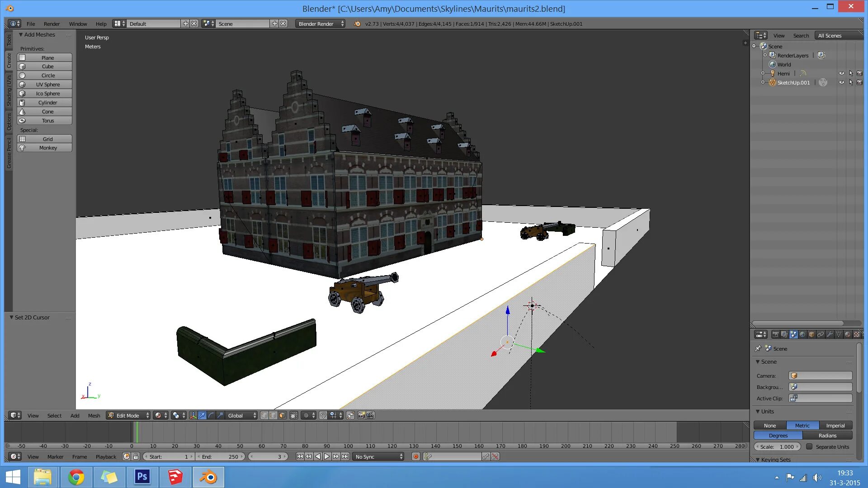Click the limit selection to visible icon
The width and height of the screenshot is (868, 488).
[294, 415]
